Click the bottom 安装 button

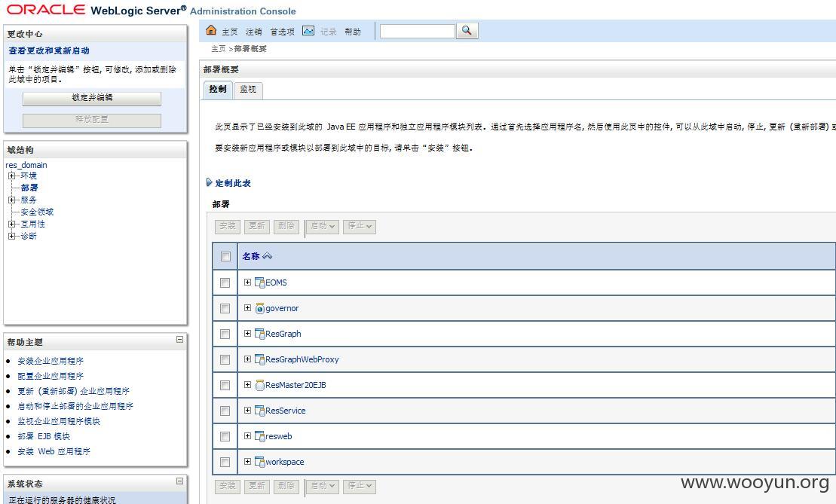[228, 486]
